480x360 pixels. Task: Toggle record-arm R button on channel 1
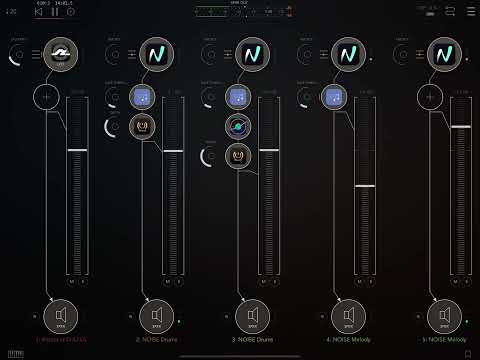35,316
